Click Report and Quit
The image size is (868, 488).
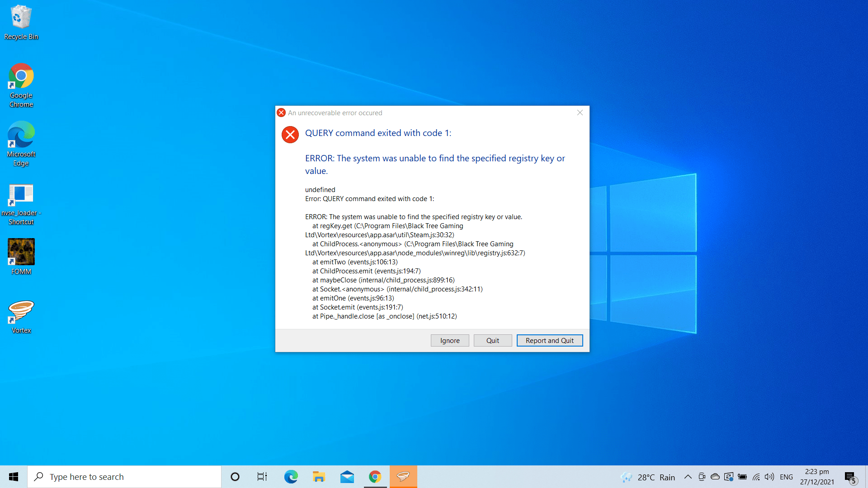click(549, 340)
